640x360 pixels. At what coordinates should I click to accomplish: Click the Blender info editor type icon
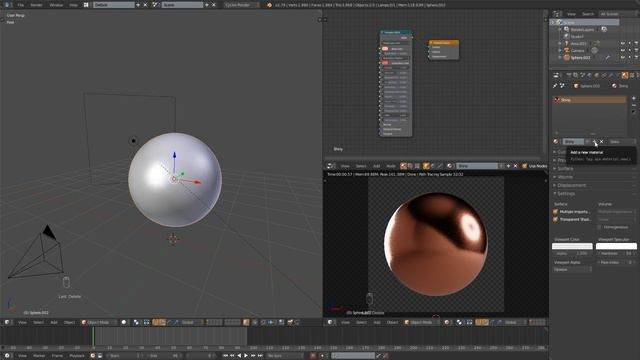(x=7, y=5)
